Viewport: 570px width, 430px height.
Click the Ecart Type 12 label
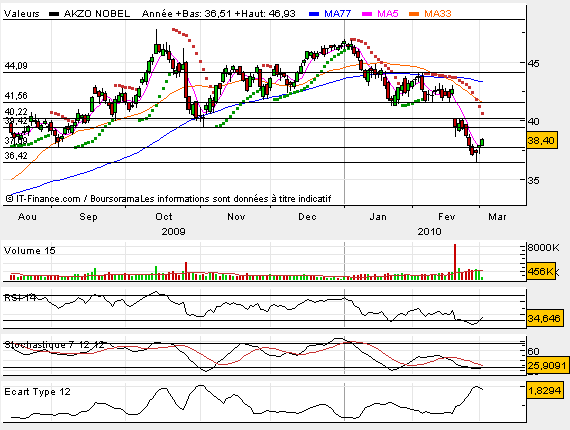pyautogui.click(x=37, y=392)
